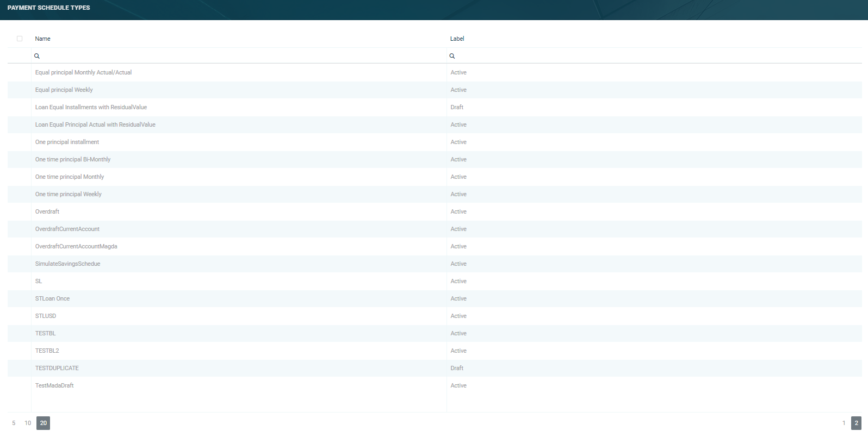Sort by the Label column header
Screen dimensions: 868x437
[x=457, y=39]
